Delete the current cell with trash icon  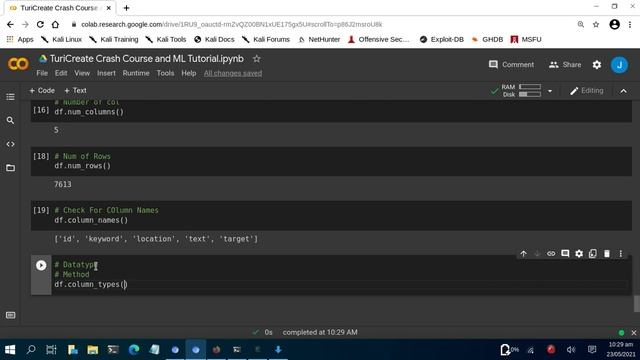click(x=607, y=254)
